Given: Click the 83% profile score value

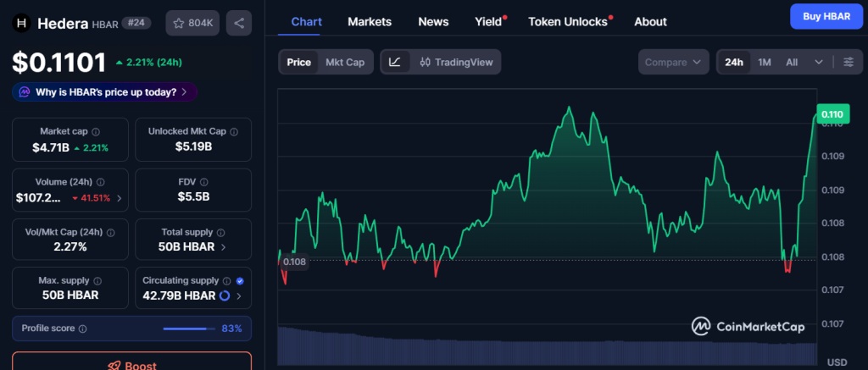Looking at the screenshot, I should tap(232, 329).
